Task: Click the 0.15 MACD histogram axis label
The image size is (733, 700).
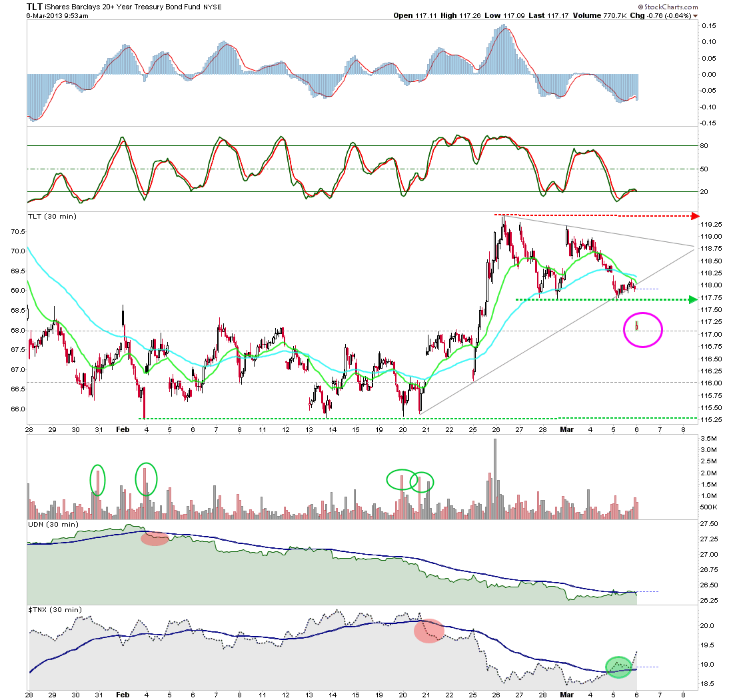Action: click(x=709, y=26)
